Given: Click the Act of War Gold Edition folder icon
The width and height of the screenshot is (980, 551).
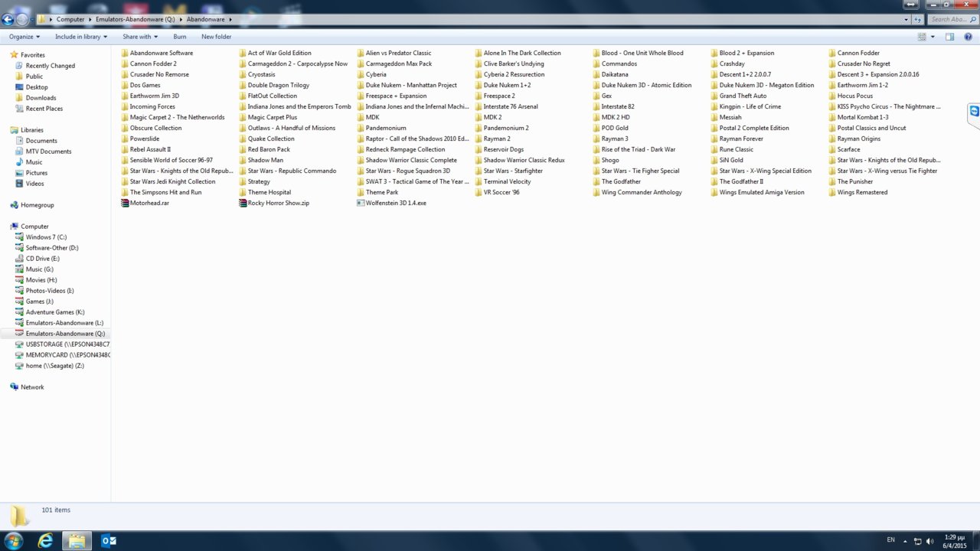Looking at the screenshot, I should pos(243,53).
